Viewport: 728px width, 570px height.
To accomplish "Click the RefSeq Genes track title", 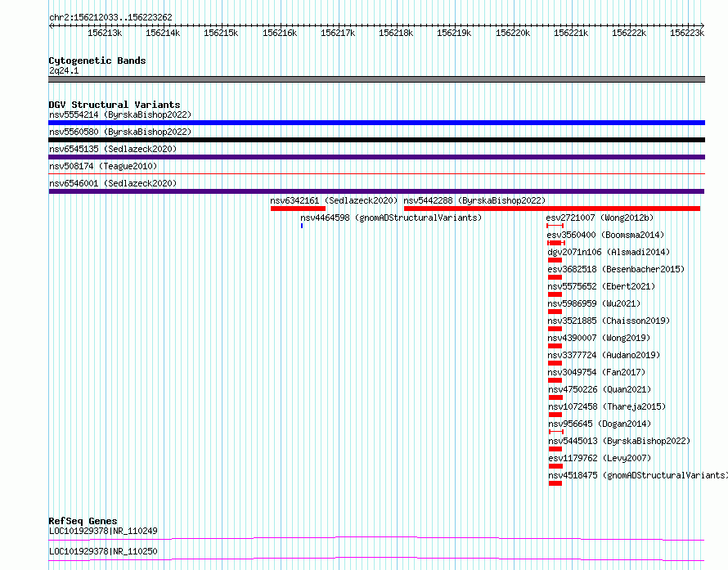I will coord(83,521).
